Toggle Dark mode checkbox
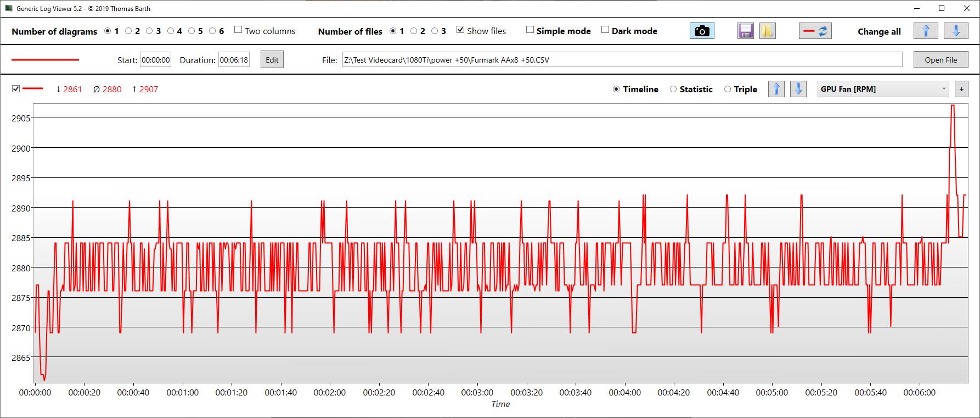Image resolution: width=980 pixels, height=418 pixels. pyautogui.click(x=605, y=30)
